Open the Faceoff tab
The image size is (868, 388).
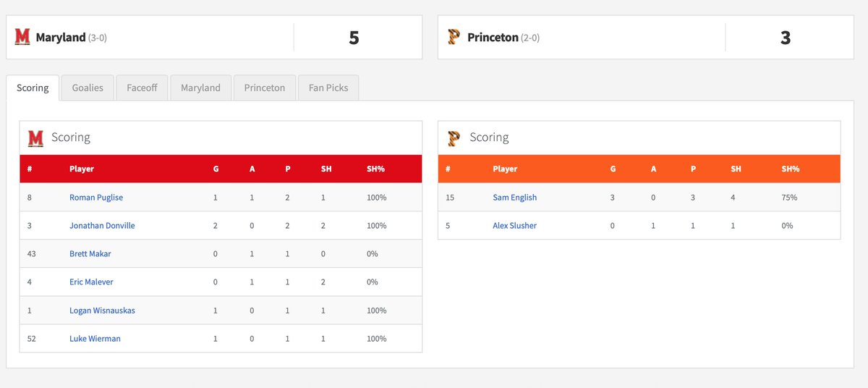[142, 88]
